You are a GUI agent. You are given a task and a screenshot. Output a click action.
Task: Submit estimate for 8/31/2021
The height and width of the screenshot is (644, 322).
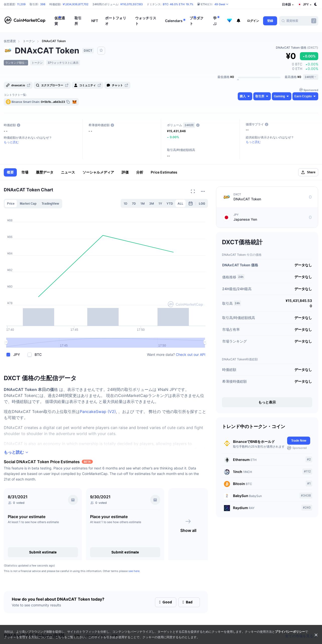(43, 552)
